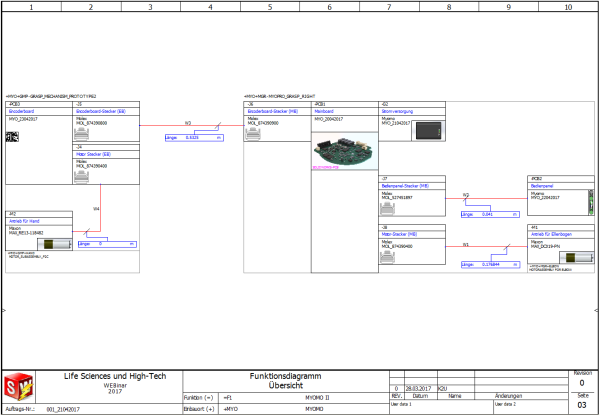Viewport: 600px width, 415px height.
Task: Click the Änderungen column header
Action: tap(509, 396)
